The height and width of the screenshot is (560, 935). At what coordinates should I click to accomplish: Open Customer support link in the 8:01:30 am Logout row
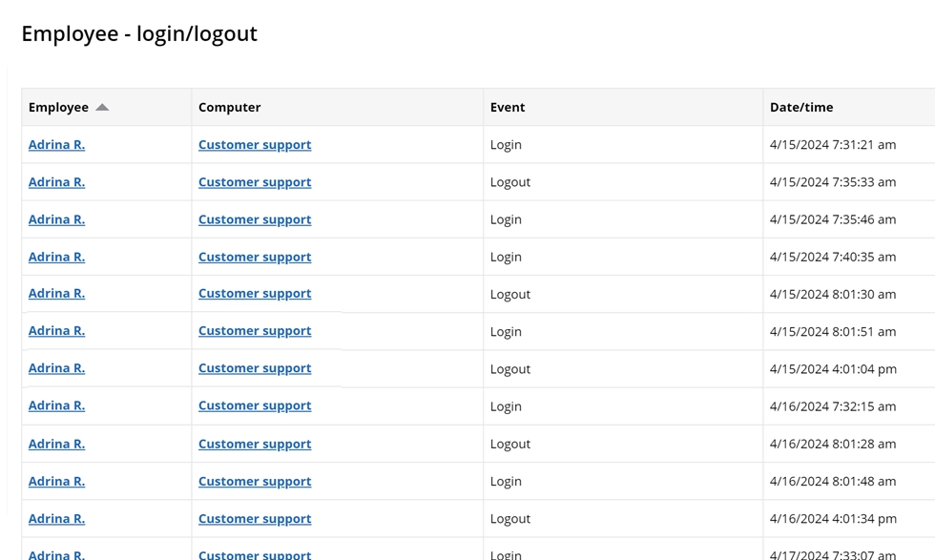254,293
